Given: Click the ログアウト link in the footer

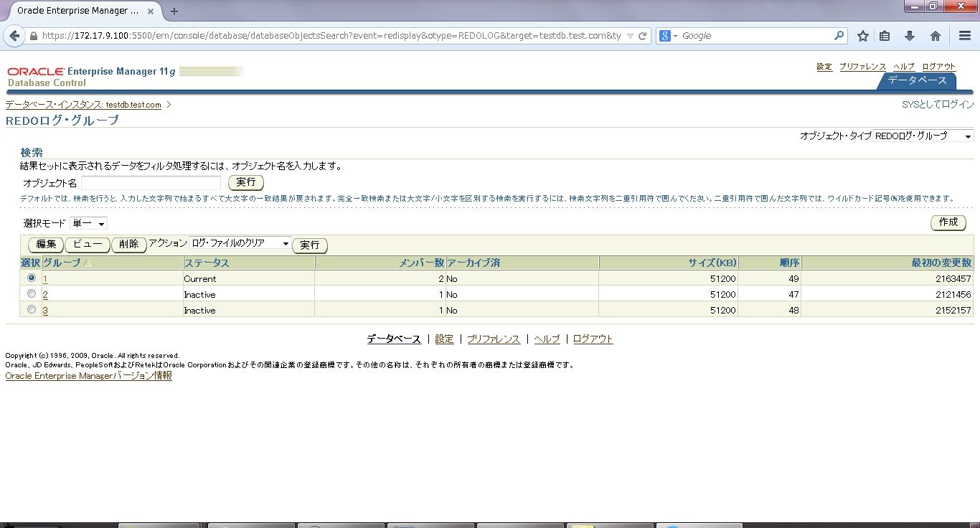Looking at the screenshot, I should click(593, 339).
